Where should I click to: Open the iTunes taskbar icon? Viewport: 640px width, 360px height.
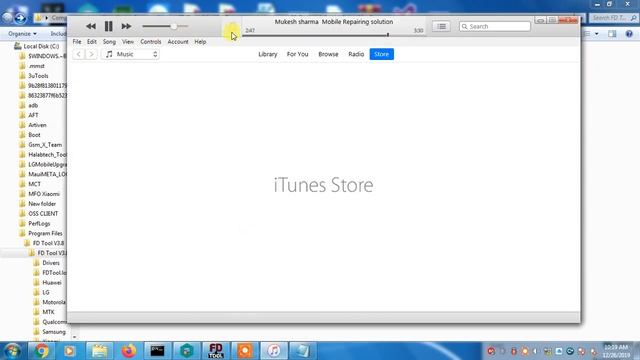pos(274,351)
